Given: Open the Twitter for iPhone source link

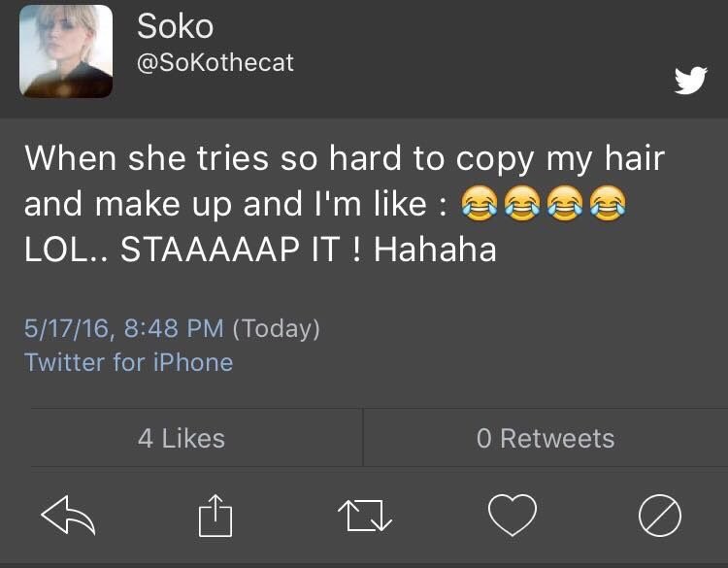Looking at the screenshot, I should 128,362.
